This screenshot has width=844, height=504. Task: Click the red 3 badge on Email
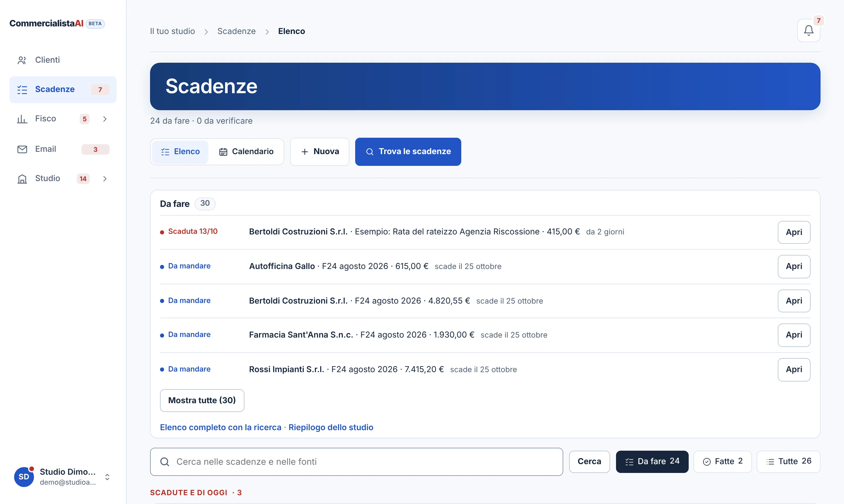[96, 149]
